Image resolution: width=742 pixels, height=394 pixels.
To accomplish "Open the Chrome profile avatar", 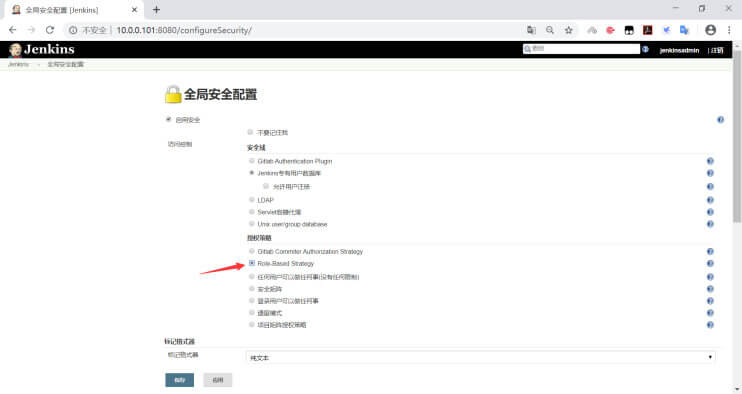I will tap(710, 30).
